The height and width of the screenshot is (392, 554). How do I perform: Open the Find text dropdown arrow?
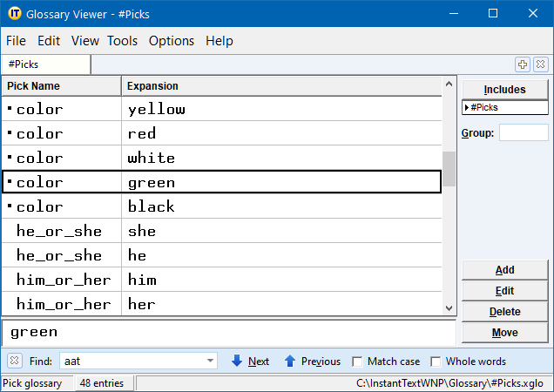coord(210,361)
